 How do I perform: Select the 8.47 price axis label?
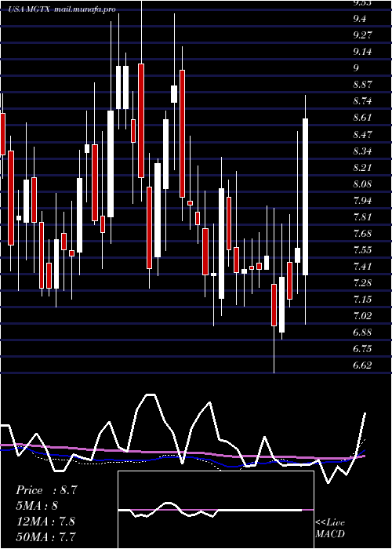click(x=362, y=134)
